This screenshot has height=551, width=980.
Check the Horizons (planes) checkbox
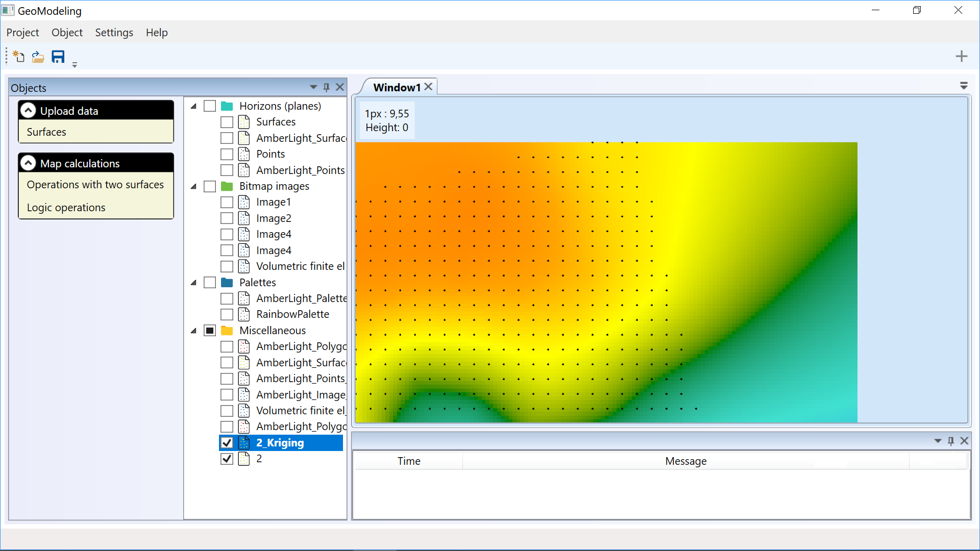(x=210, y=106)
